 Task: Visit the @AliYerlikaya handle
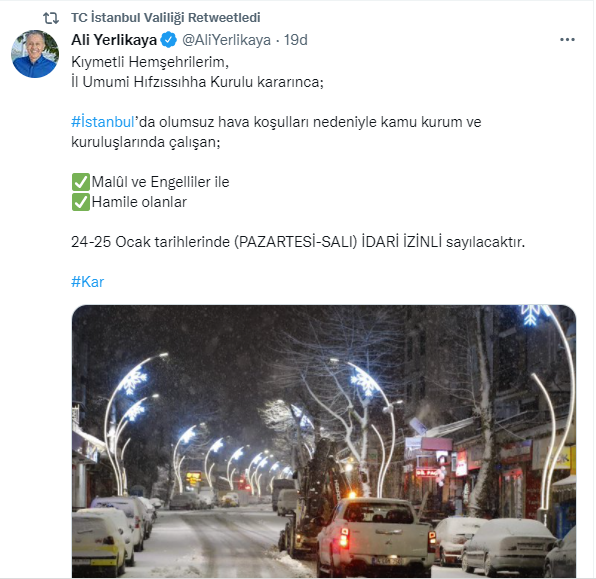coord(227,40)
